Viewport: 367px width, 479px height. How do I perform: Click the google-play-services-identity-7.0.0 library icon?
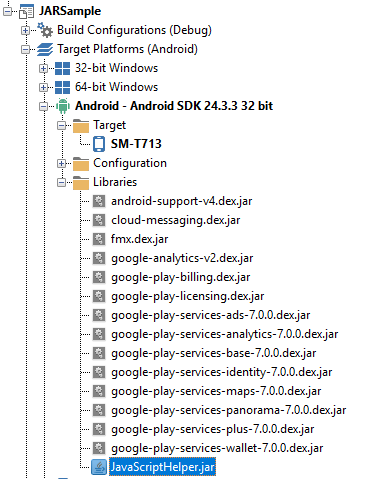(99, 372)
